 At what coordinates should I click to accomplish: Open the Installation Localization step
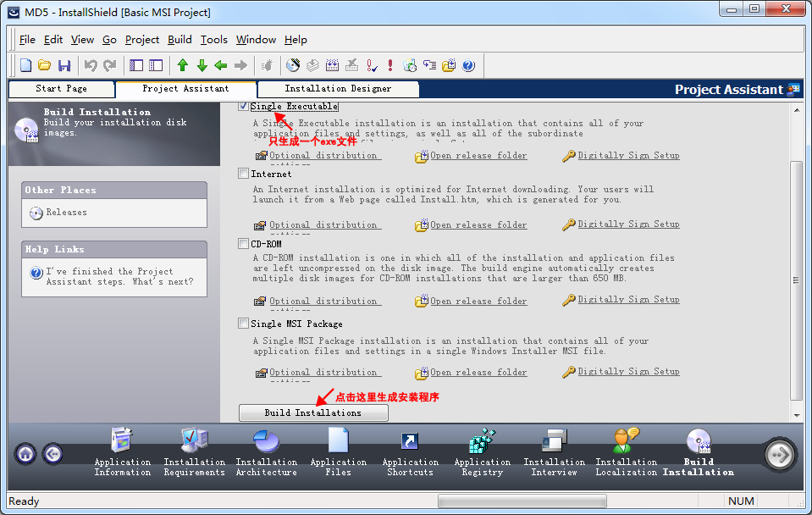click(x=626, y=451)
